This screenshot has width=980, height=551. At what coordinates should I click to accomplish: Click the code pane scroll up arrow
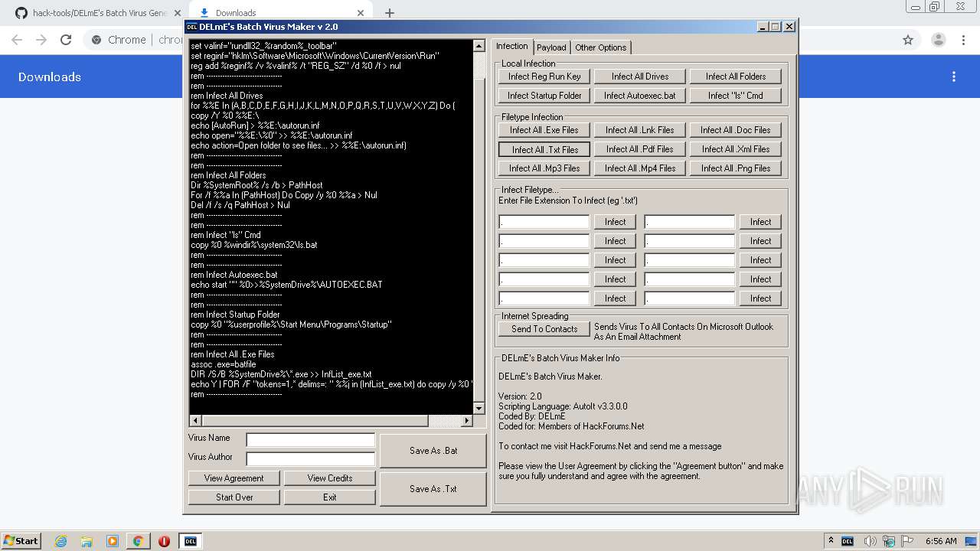(480, 46)
